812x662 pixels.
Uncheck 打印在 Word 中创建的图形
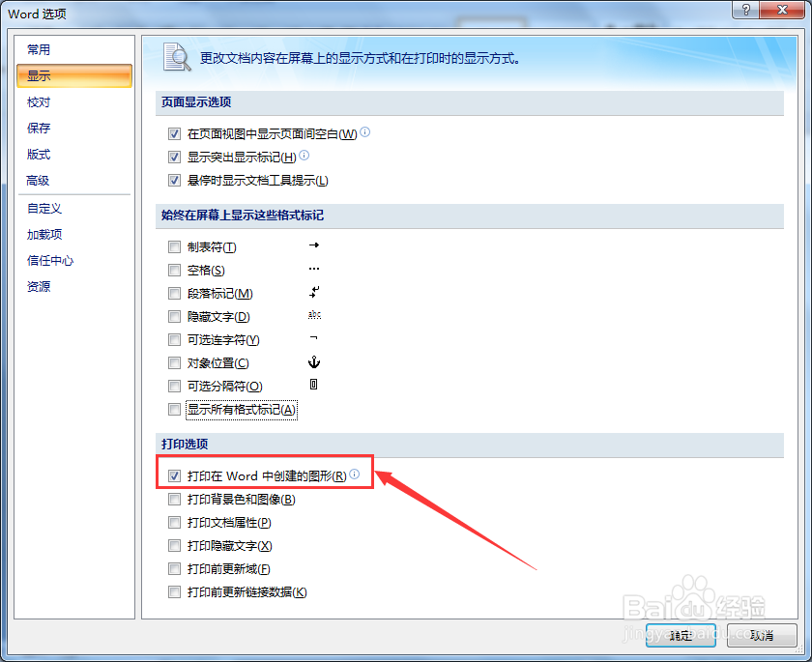click(175, 475)
